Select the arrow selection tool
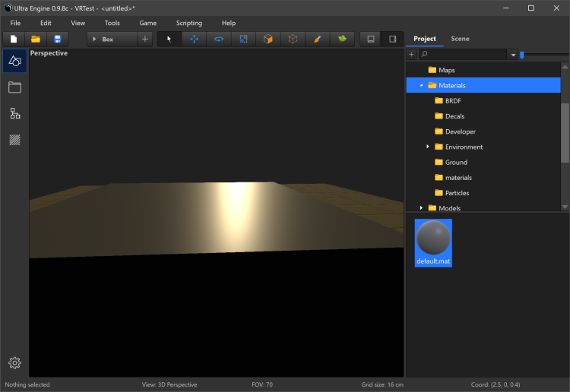 (x=169, y=39)
